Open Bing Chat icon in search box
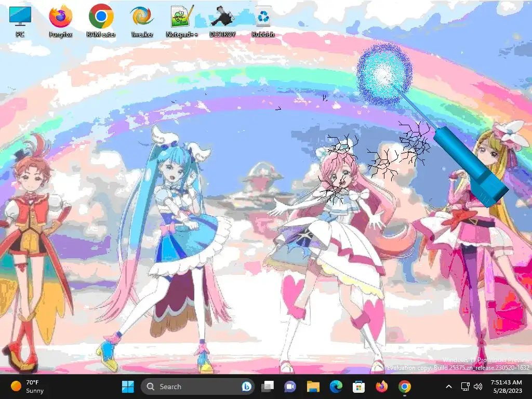This screenshot has width=532, height=399. tap(247, 387)
